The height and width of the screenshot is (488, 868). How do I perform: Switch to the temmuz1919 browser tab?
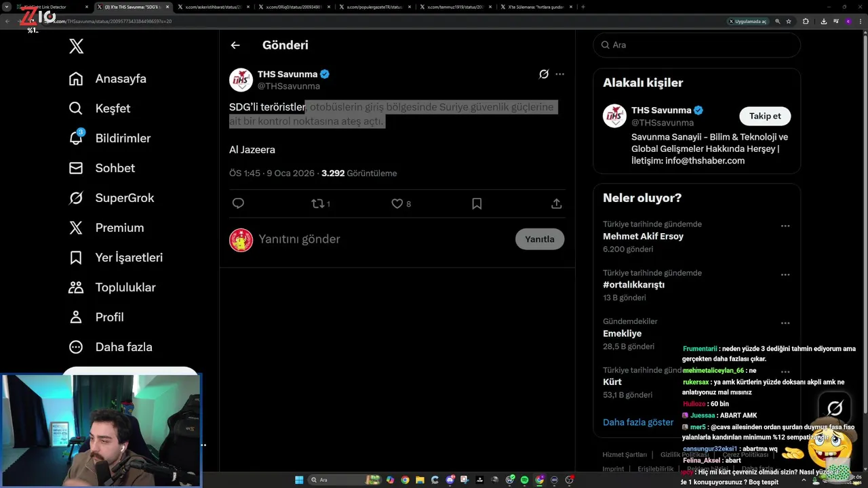point(455,7)
